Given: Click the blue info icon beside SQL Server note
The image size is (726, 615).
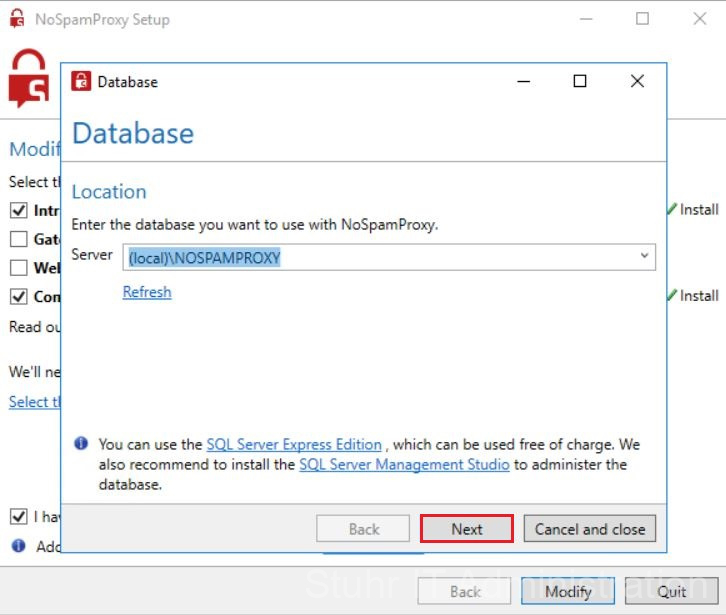Looking at the screenshot, I should pos(81,443).
